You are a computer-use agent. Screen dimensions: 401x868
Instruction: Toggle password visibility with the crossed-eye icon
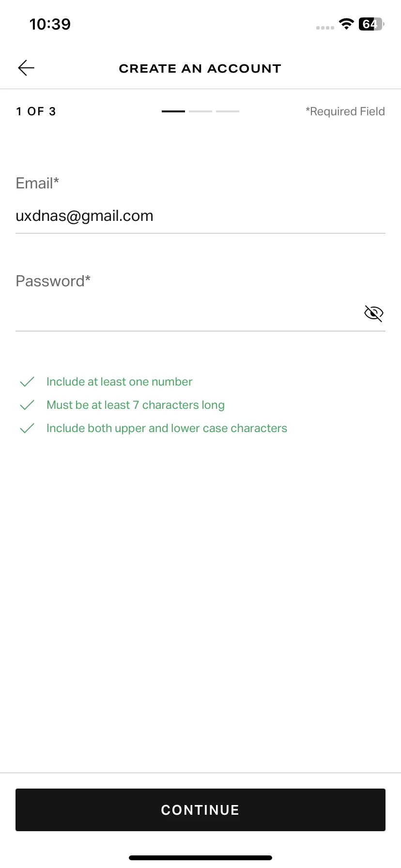point(373,313)
